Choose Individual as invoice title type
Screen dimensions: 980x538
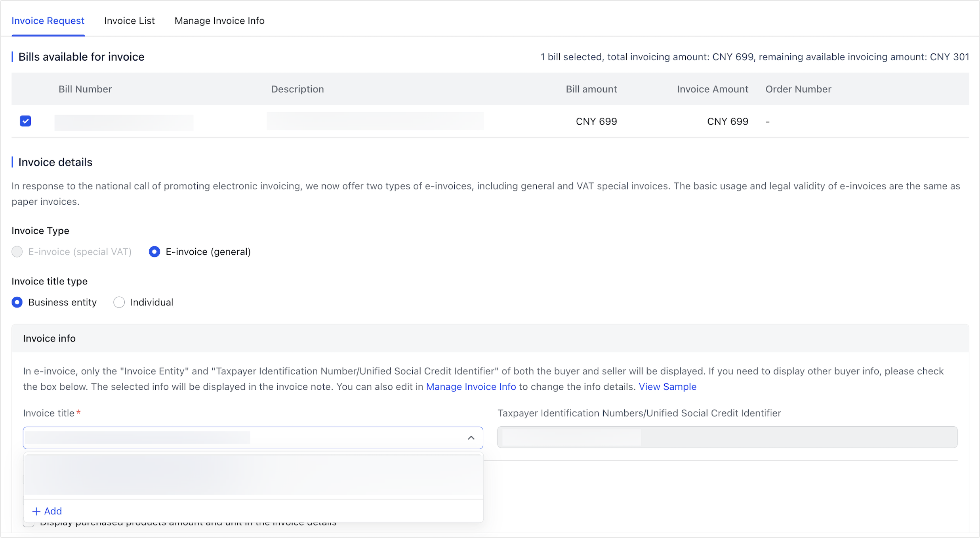point(119,302)
